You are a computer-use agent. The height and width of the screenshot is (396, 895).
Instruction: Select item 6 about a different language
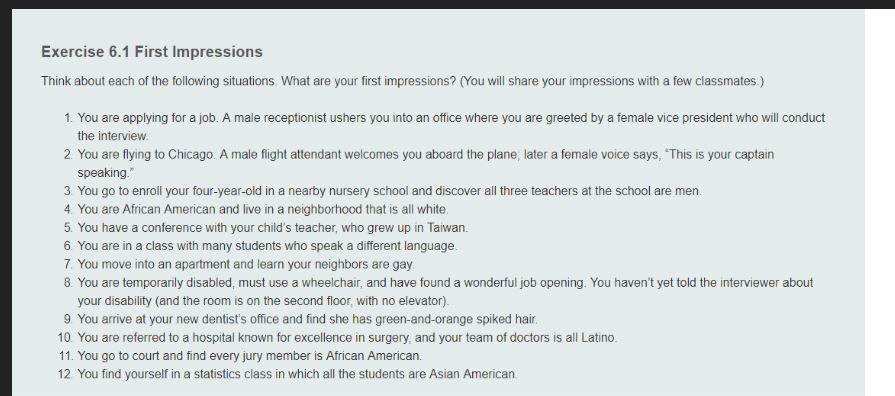[x=260, y=246]
